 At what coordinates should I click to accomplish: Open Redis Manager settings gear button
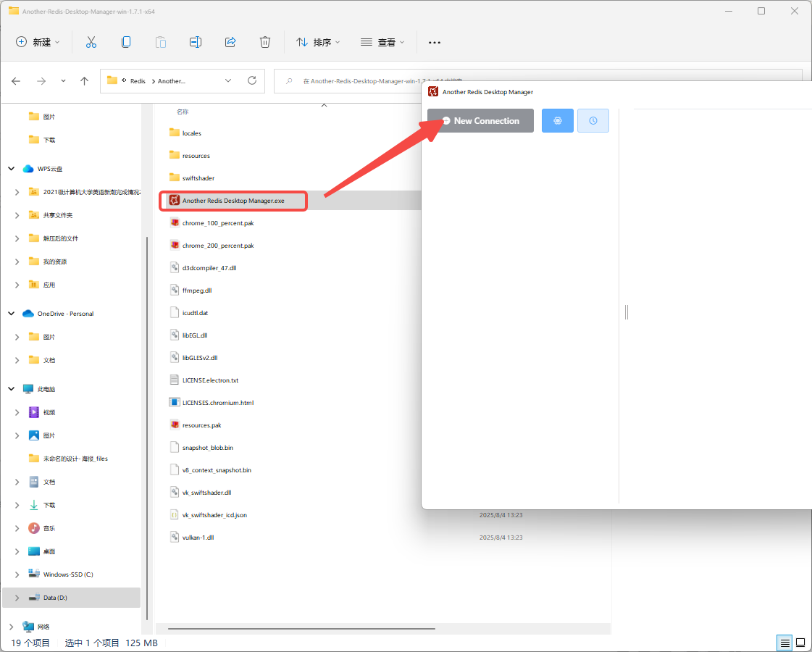click(x=558, y=121)
